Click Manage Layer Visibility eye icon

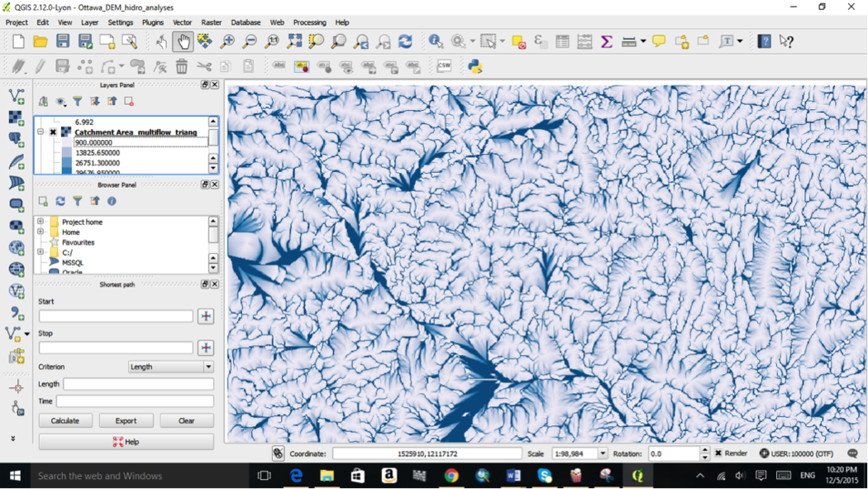click(60, 101)
